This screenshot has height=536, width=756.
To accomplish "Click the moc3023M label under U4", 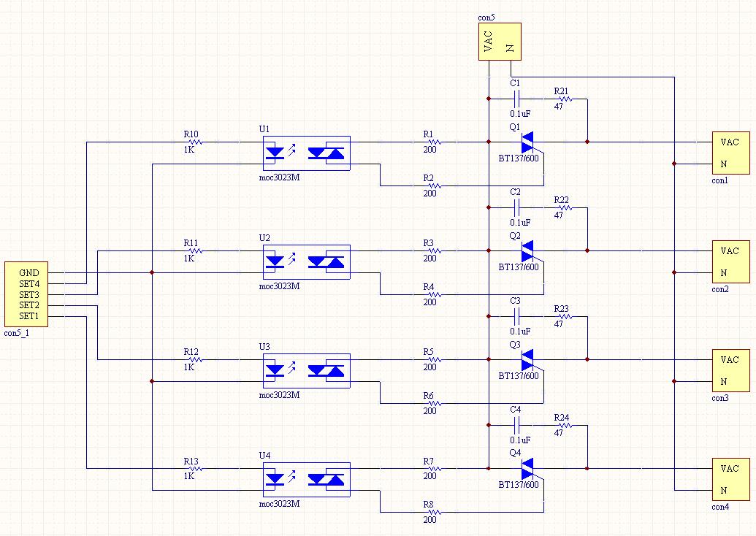I will [x=279, y=504].
